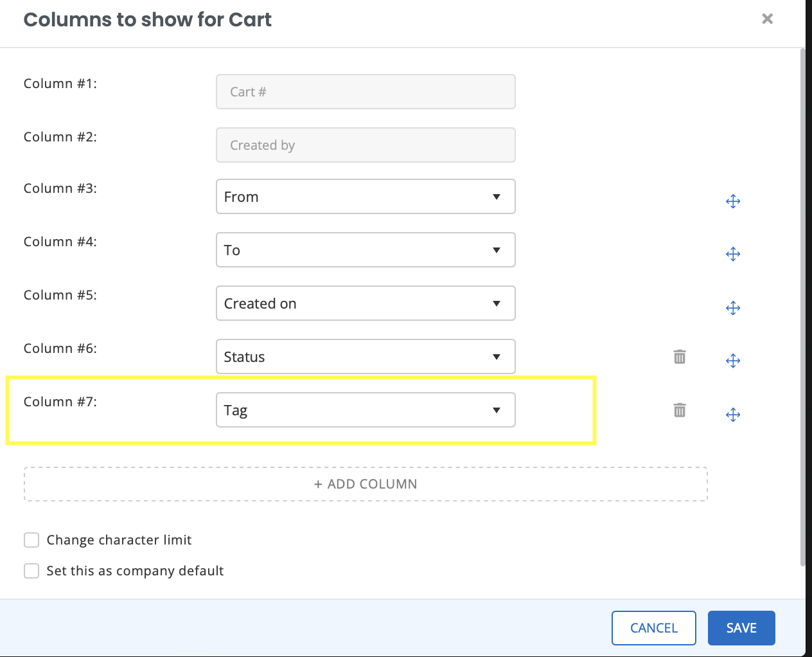Click the CANCEL button
The width and height of the screenshot is (812, 657).
[654, 628]
